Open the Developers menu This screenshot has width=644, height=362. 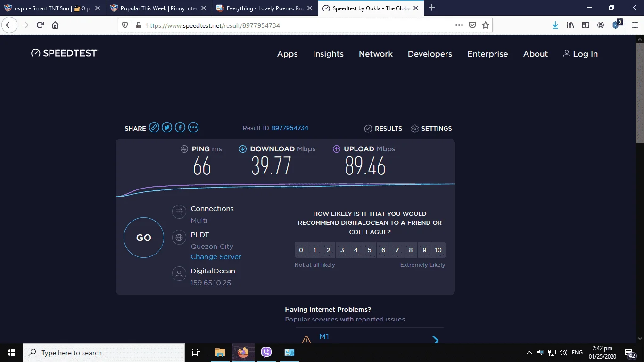point(430,54)
